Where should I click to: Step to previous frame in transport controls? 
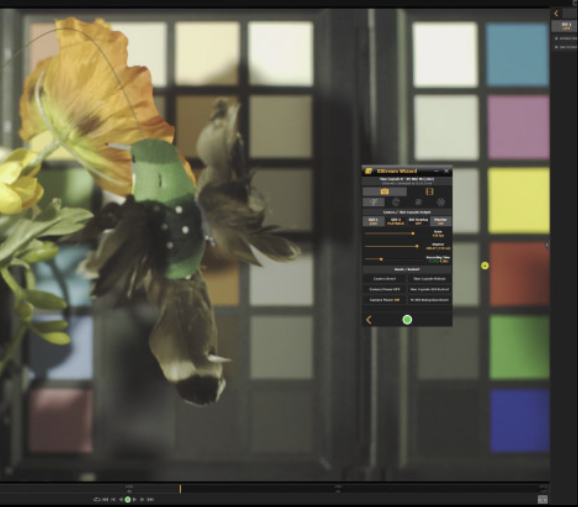click(x=113, y=499)
